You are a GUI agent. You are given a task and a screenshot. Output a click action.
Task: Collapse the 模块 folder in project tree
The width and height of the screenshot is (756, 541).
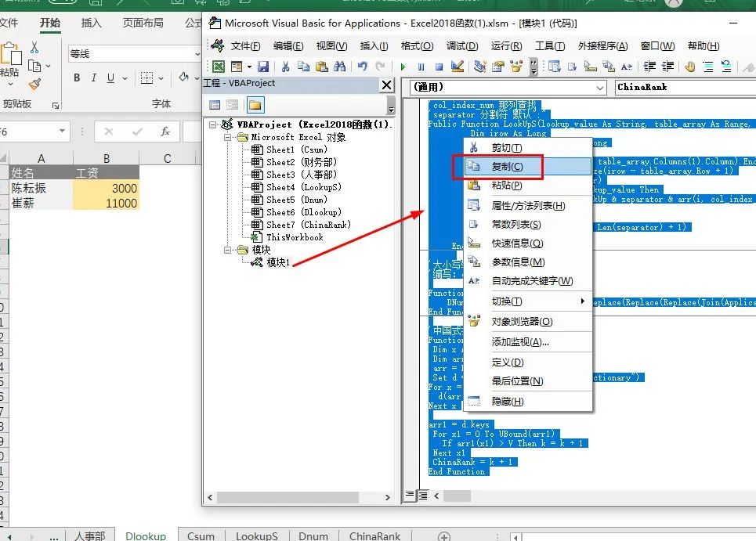click(228, 250)
